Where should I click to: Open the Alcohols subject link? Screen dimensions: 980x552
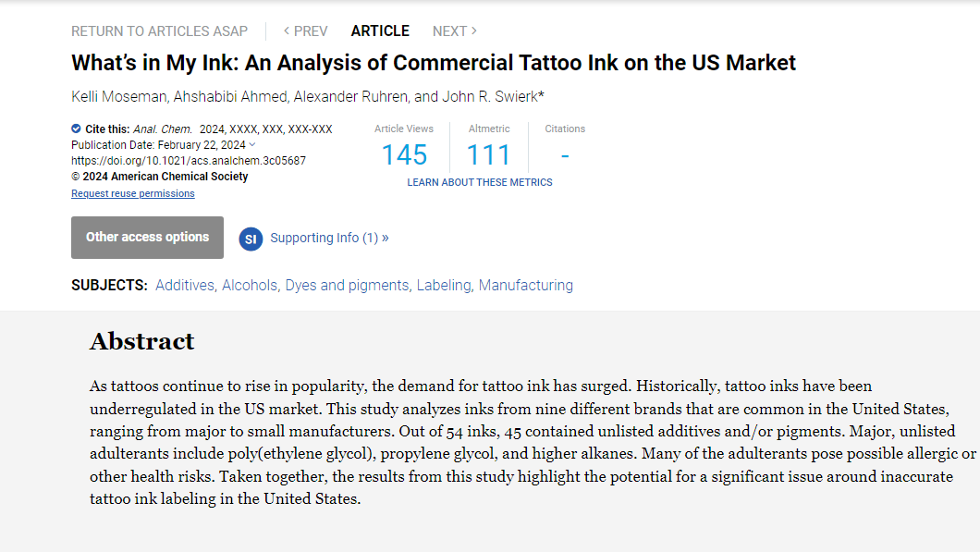point(249,286)
